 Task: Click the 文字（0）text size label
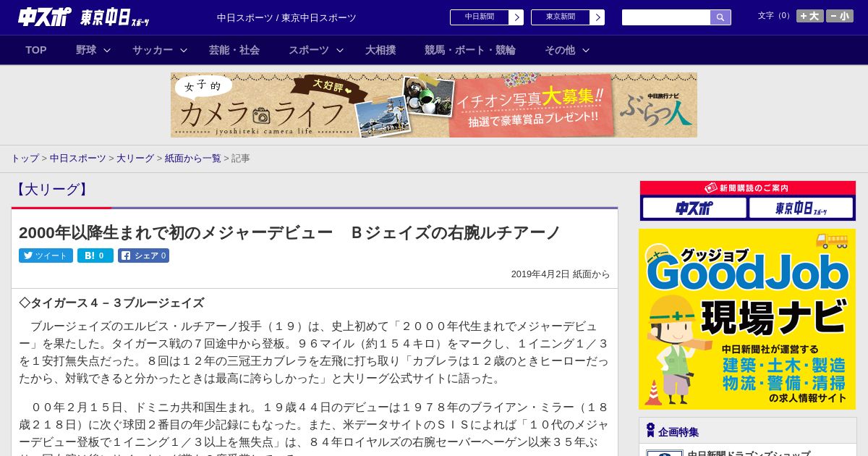[x=775, y=15]
